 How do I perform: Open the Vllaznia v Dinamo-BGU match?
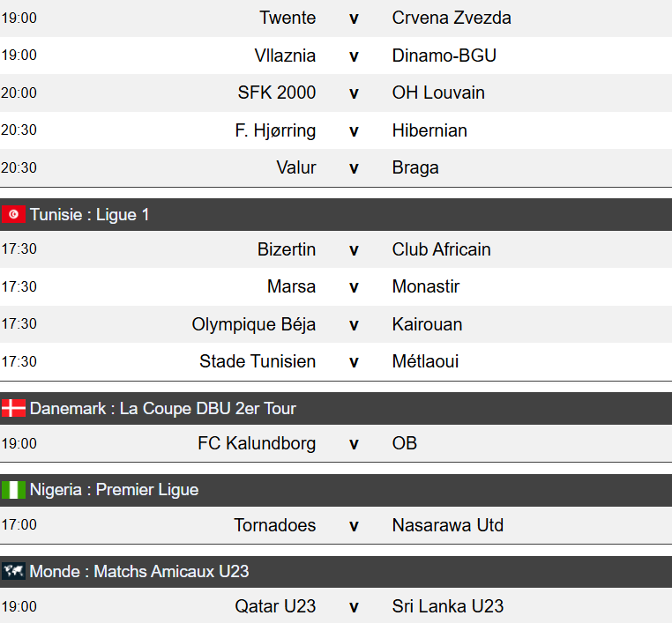tap(354, 56)
